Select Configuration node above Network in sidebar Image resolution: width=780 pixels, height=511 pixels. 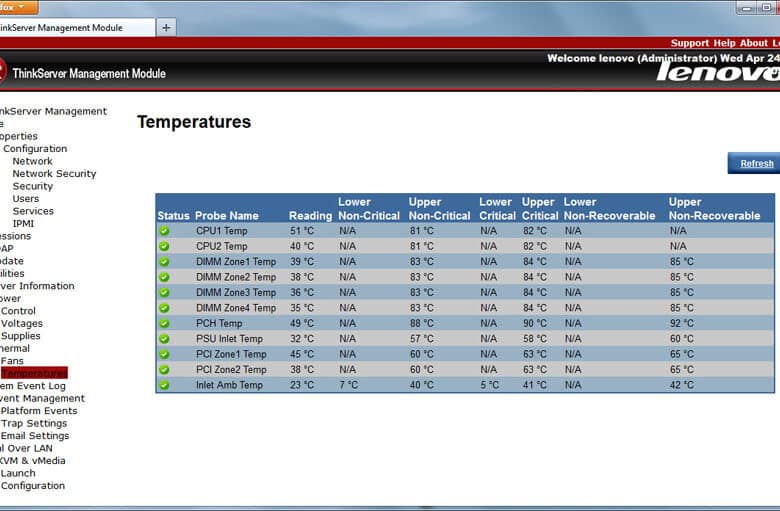click(x=35, y=149)
